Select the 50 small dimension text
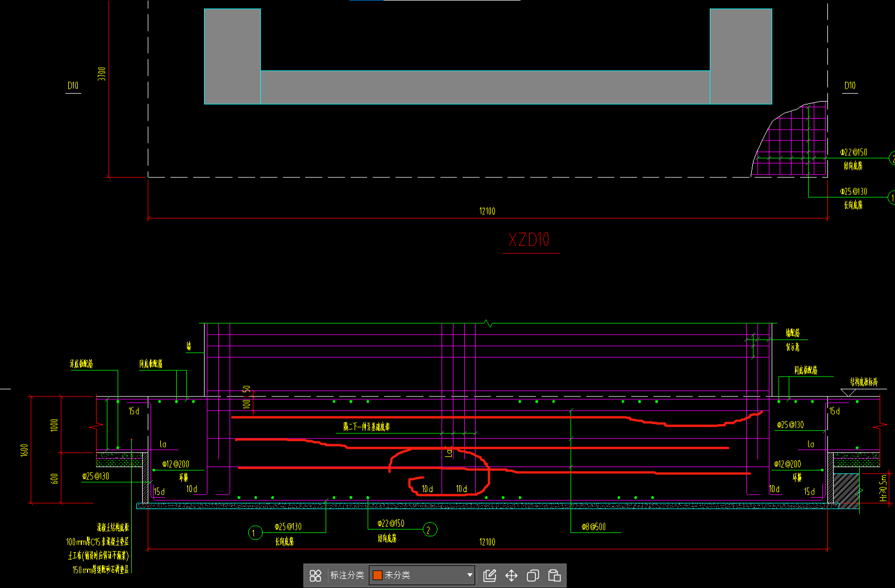Image resolution: width=895 pixels, height=588 pixels. (247, 389)
